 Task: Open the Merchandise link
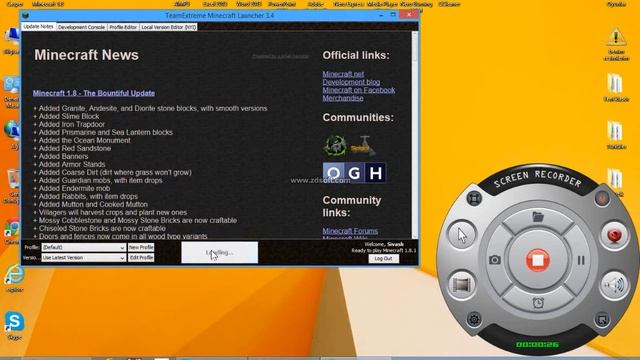[x=342, y=98]
